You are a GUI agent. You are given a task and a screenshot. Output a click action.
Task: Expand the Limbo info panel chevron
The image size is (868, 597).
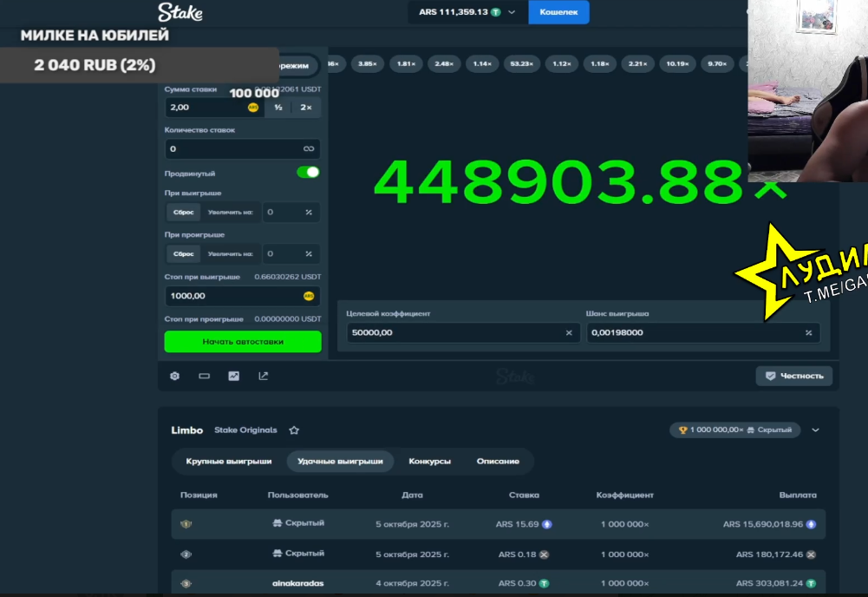pyautogui.click(x=815, y=430)
